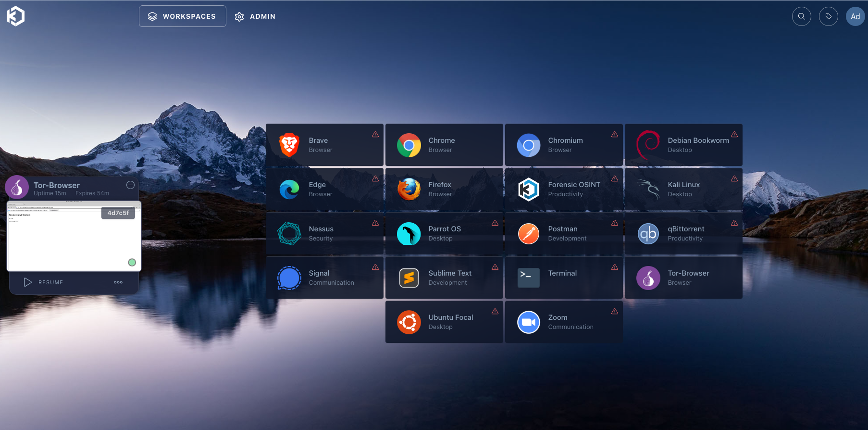This screenshot has width=868, height=430.
Task: Start the Postman development workspace icon
Action: tap(528, 233)
